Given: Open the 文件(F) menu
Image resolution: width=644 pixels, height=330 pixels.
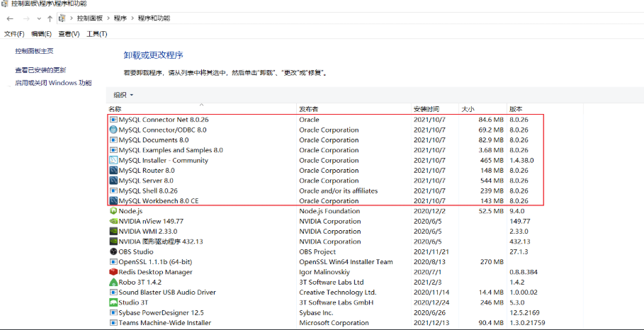Looking at the screenshot, I should (14, 34).
